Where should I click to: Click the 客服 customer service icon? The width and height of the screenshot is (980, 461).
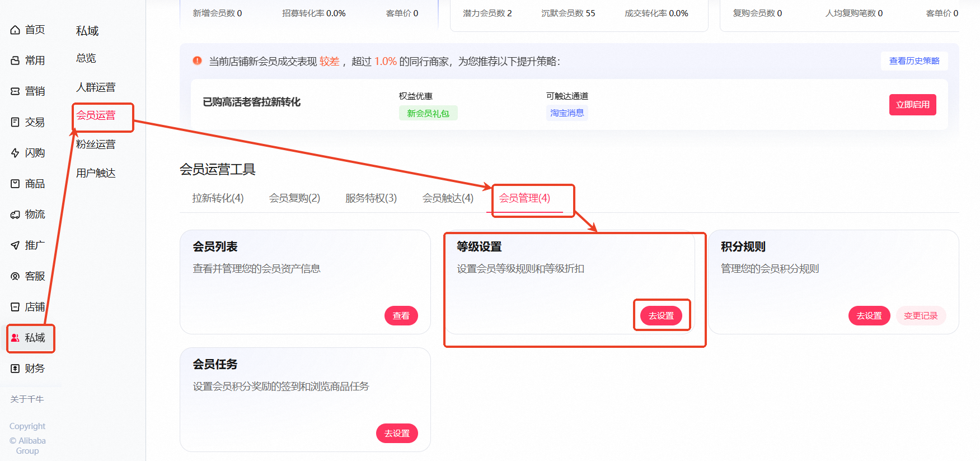15,276
